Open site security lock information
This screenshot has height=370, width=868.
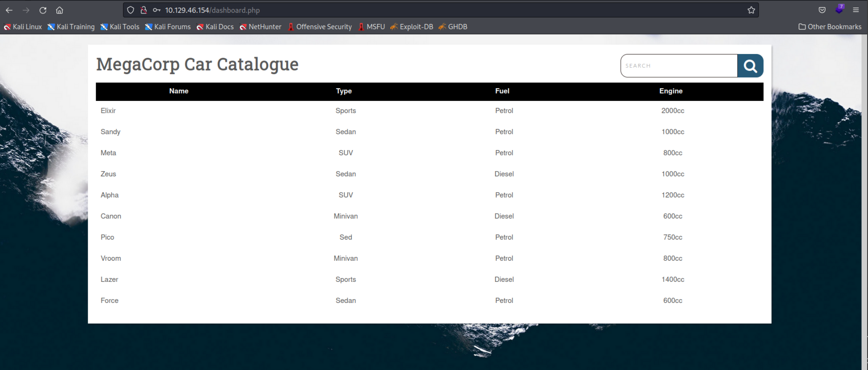(143, 10)
